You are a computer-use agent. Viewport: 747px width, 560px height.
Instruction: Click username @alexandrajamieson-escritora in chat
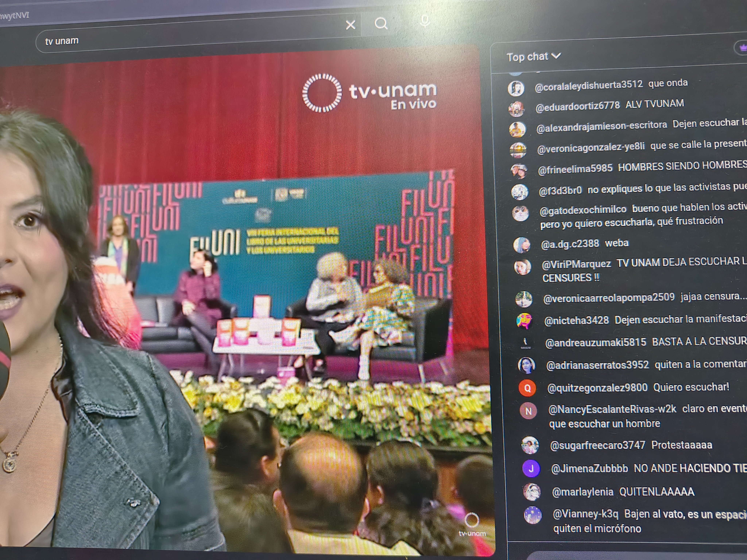[602, 127]
